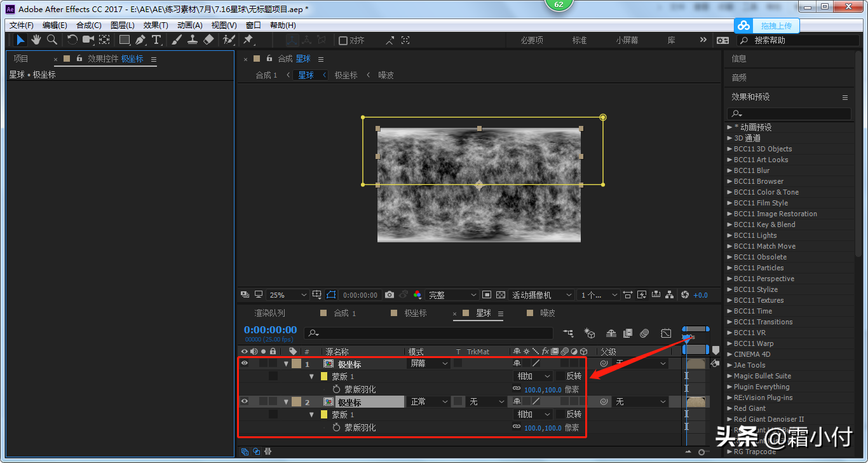
Task: Switch to the 噪波 timeline tab
Action: 547,313
